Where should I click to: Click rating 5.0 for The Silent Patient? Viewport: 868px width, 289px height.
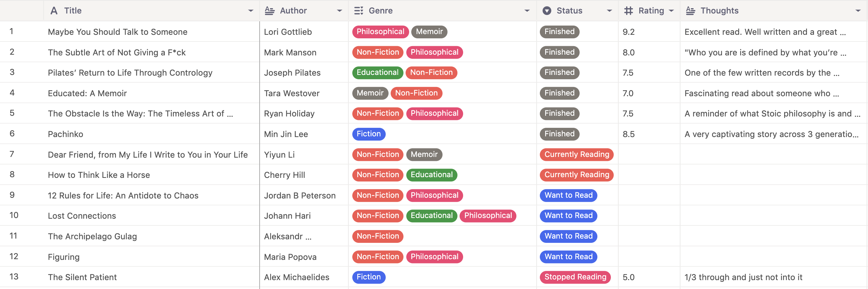629,277
